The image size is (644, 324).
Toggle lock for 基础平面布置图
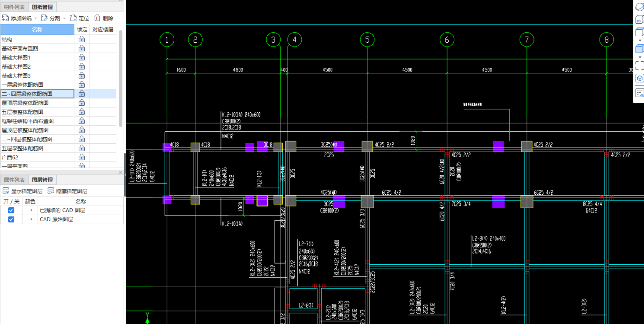pos(82,48)
